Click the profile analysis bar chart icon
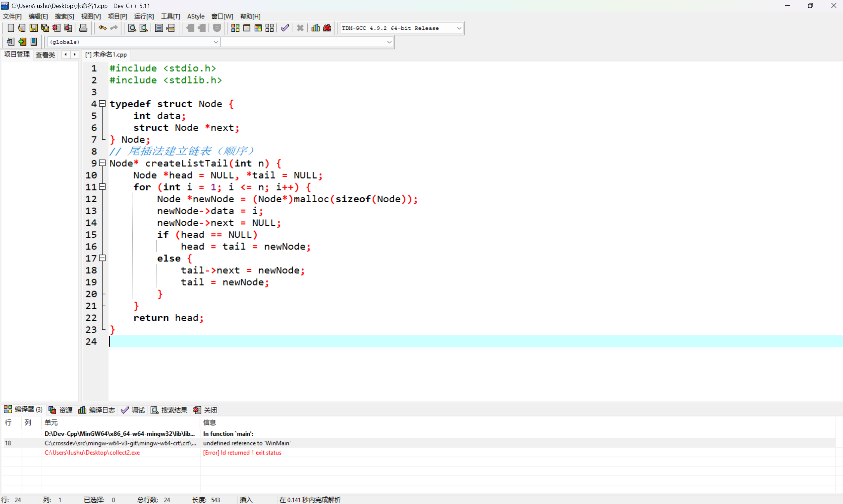This screenshot has width=843, height=504. pos(315,28)
